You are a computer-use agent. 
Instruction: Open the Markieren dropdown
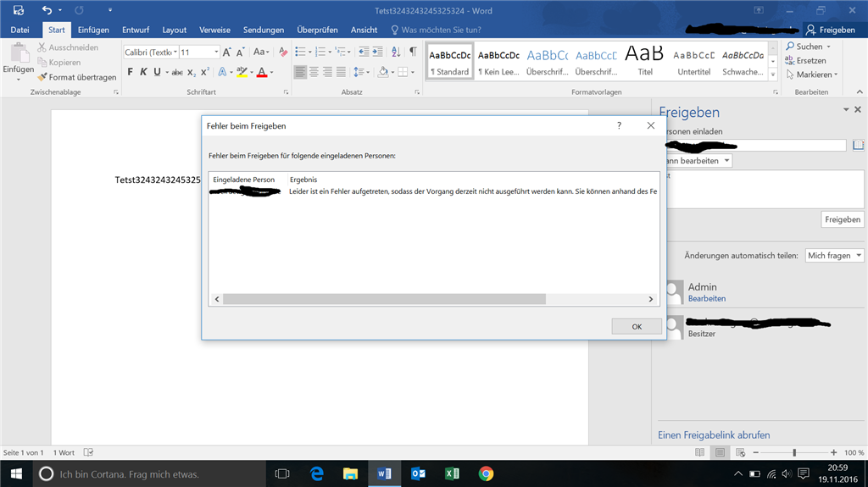pyautogui.click(x=836, y=75)
